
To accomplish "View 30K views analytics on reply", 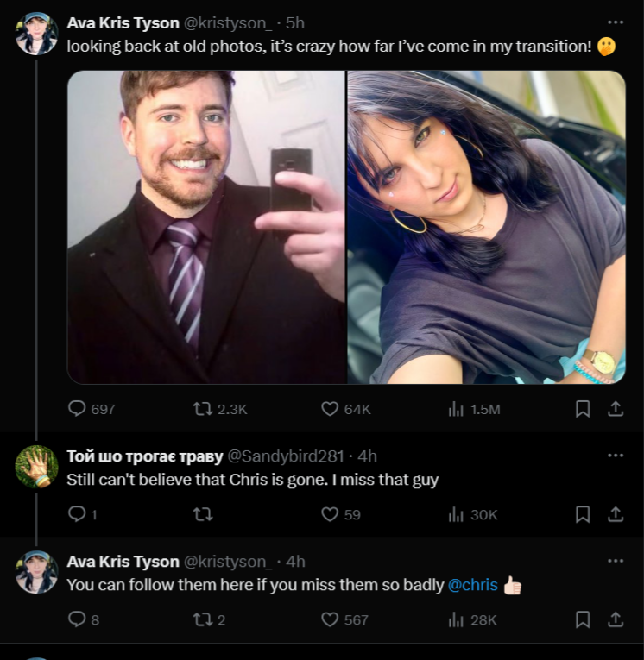I will point(473,514).
